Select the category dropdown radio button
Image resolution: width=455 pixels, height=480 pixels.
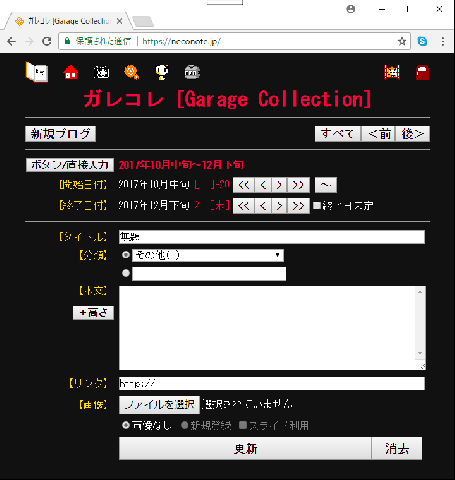(x=126, y=255)
